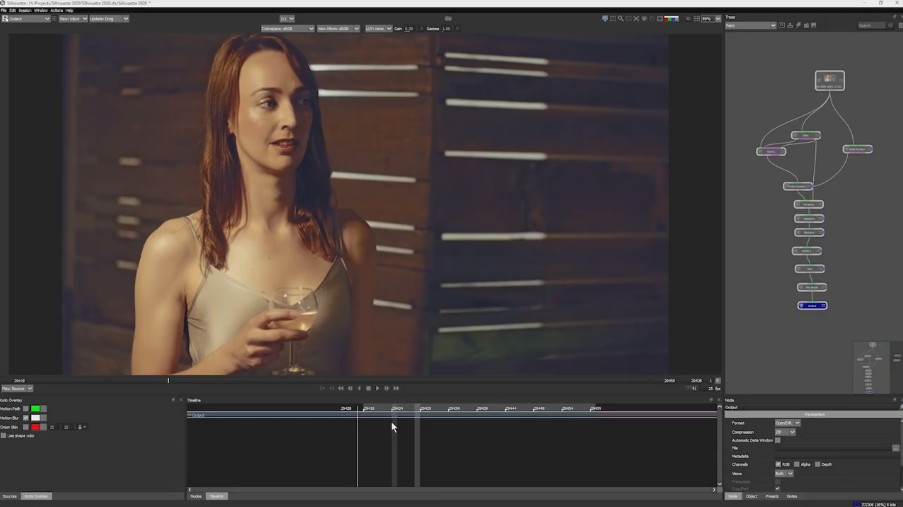Screen dimensions: 903x507
Task: Open the Edit menu
Action: pyautogui.click(x=12, y=10)
